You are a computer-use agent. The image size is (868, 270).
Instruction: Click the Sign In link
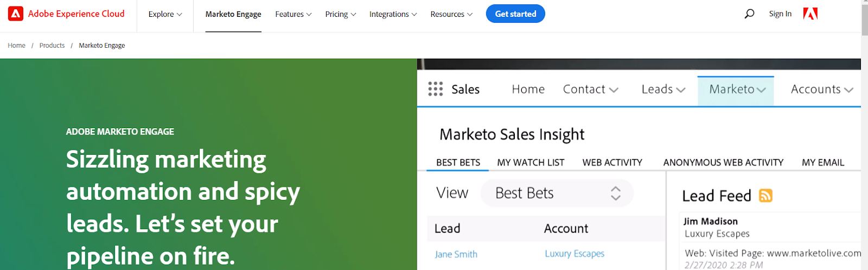(x=780, y=14)
